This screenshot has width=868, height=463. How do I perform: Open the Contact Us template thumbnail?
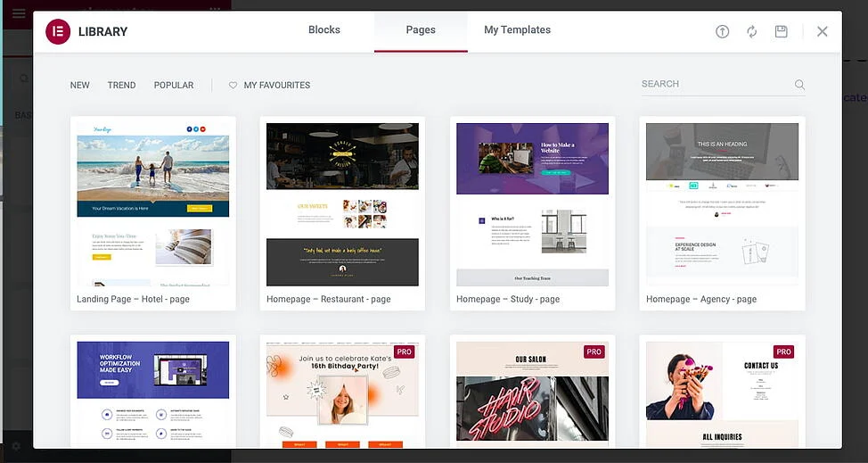pos(723,394)
